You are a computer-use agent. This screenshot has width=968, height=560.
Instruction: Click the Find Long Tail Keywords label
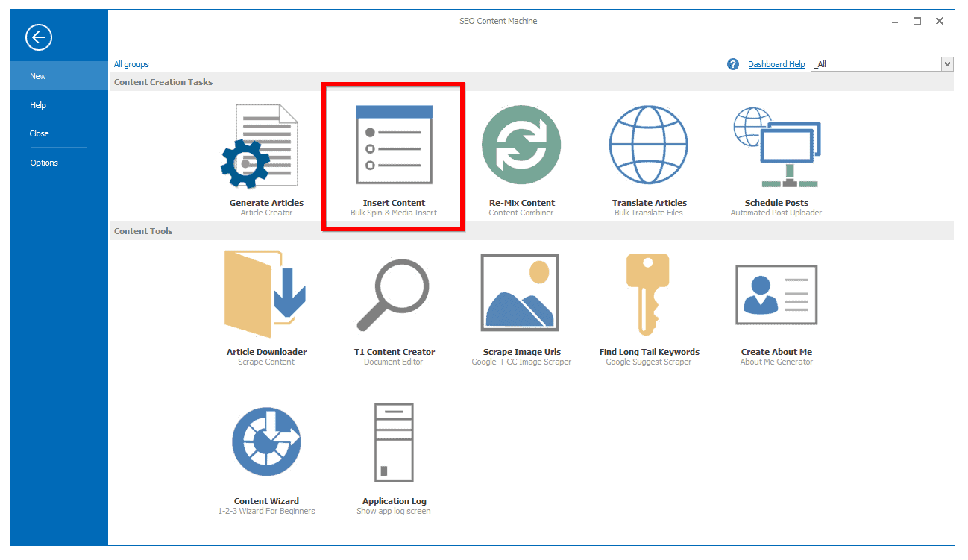coord(650,352)
